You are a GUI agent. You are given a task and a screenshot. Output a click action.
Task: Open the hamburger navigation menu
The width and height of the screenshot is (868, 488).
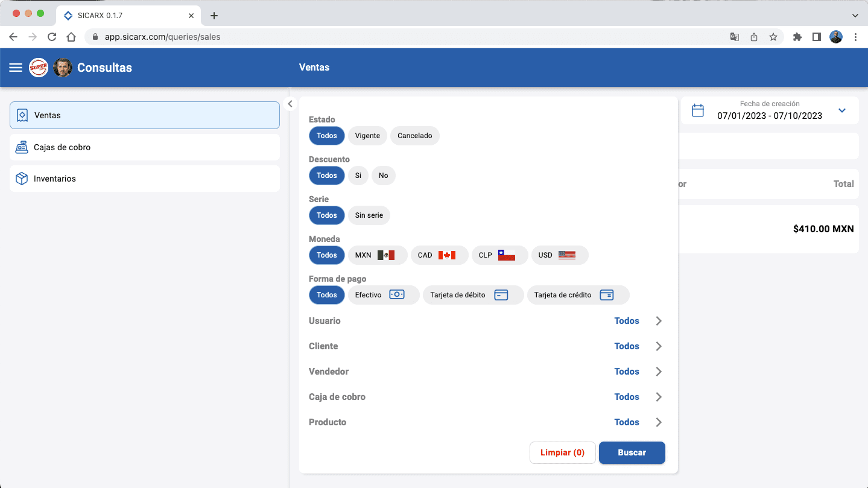click(16, 68)
